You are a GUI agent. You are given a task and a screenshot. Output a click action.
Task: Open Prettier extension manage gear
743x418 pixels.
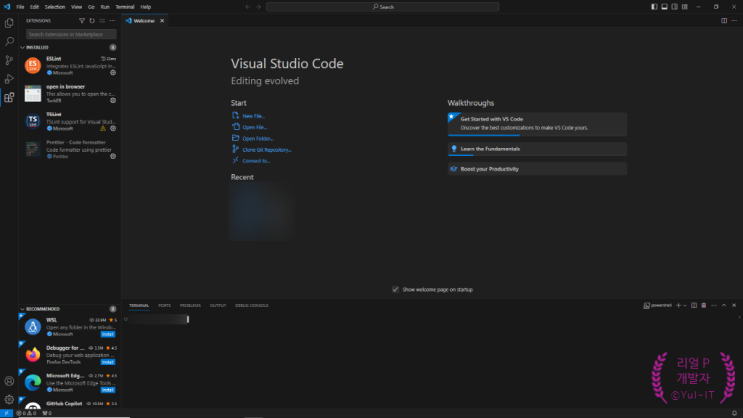(113, 156)
